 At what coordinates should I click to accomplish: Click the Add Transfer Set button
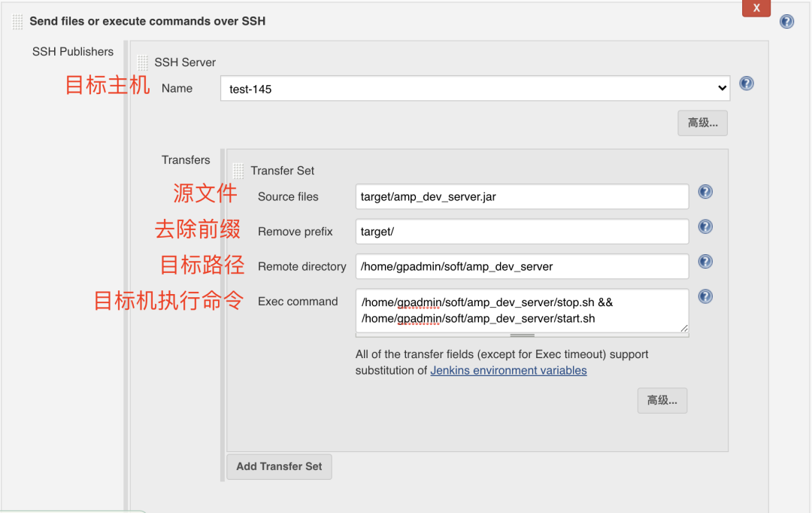coord(279,466)
